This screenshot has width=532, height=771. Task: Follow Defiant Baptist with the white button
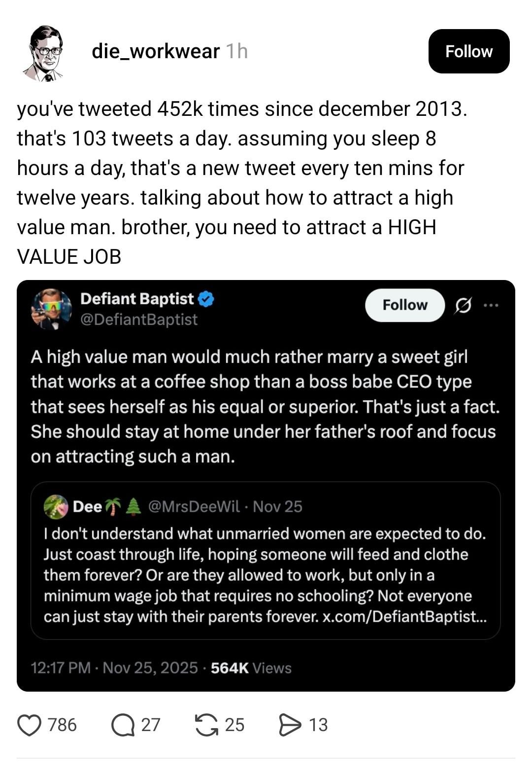[x=404, y=305]
